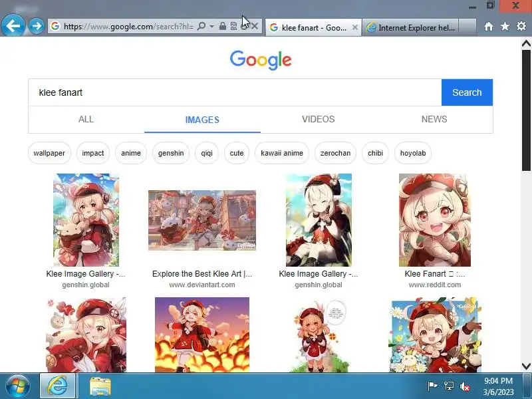Open the Tools gear menu
Image resolution: width=532 pixels, height=399 pixels.
pyautogui.click(x=521, y=26)
